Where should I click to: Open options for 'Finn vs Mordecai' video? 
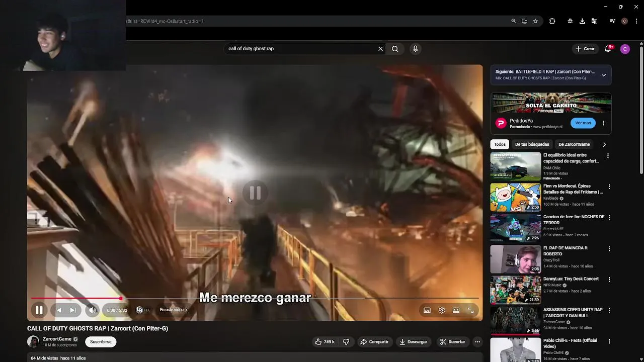tap(609, 187)
